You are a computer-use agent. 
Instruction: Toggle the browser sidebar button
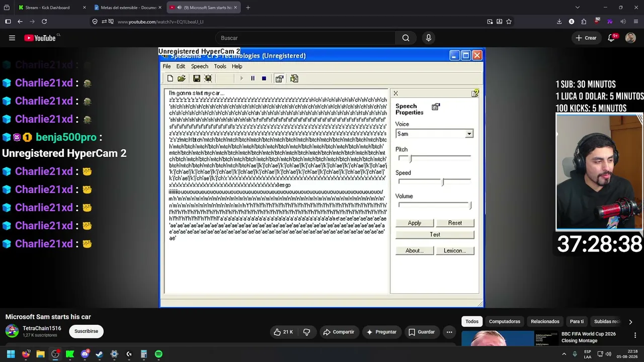[8, 22]
